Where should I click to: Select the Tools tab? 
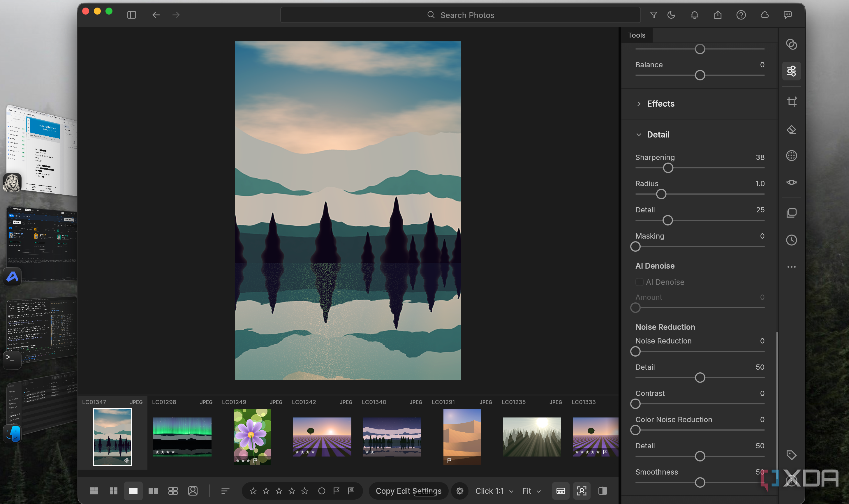click(x=637, y=35)
